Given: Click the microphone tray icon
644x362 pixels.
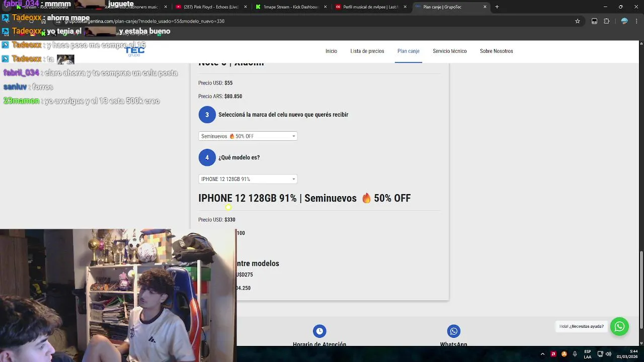Looking at the screenshot, I should coord(575,354).
